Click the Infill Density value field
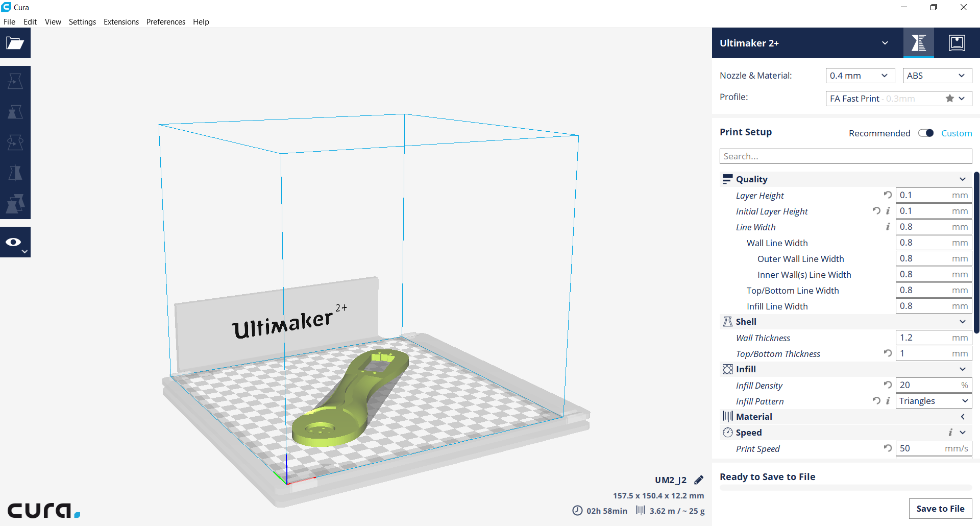 [934, 385]
